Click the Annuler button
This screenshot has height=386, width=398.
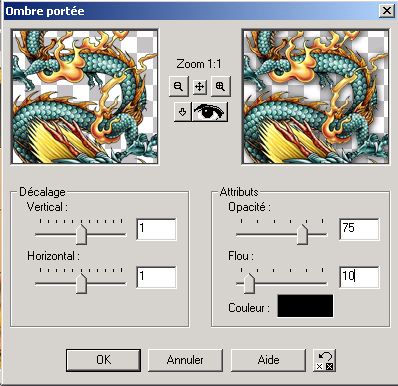[x=185, y=360]
